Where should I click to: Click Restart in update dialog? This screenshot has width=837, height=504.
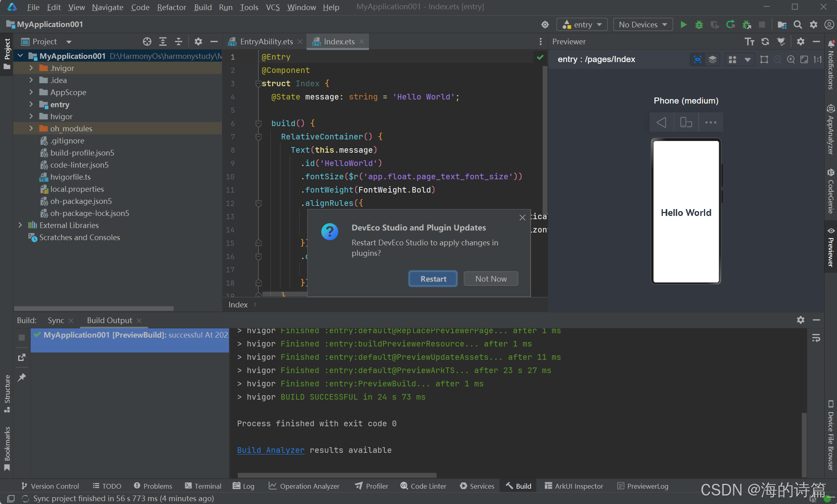(x=433, y=279)
